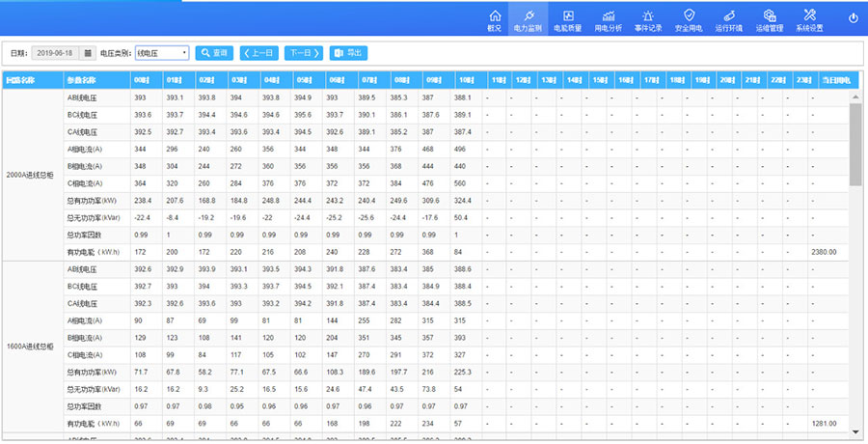Expand the 电压类别 voltage type dropdown

coord(162,53)
